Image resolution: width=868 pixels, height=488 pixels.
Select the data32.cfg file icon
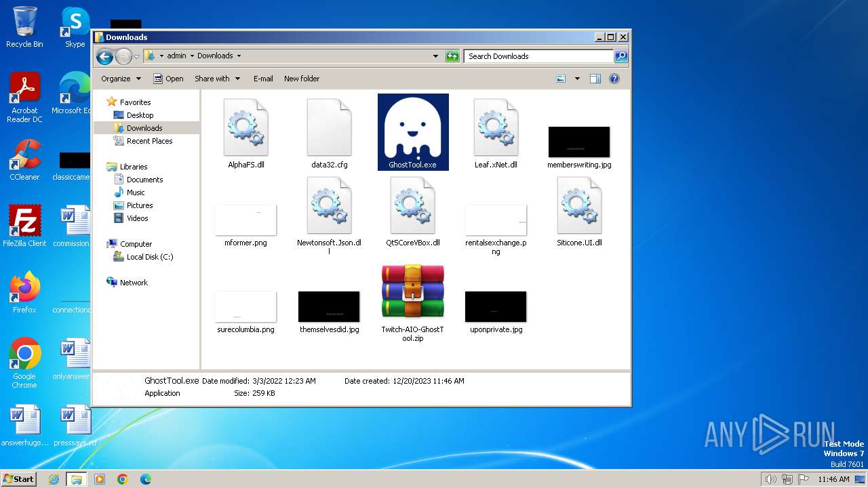(x=330, y=127)
